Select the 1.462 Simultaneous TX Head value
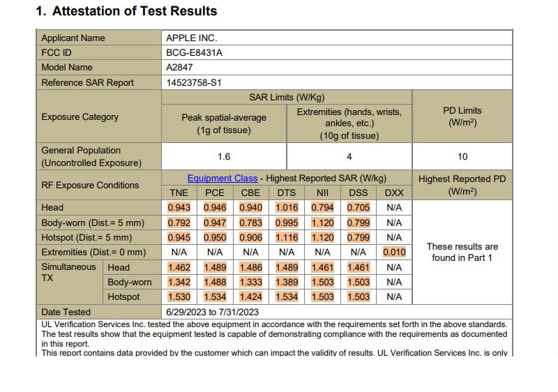This screenshot has height=392, width=558. 179,267
